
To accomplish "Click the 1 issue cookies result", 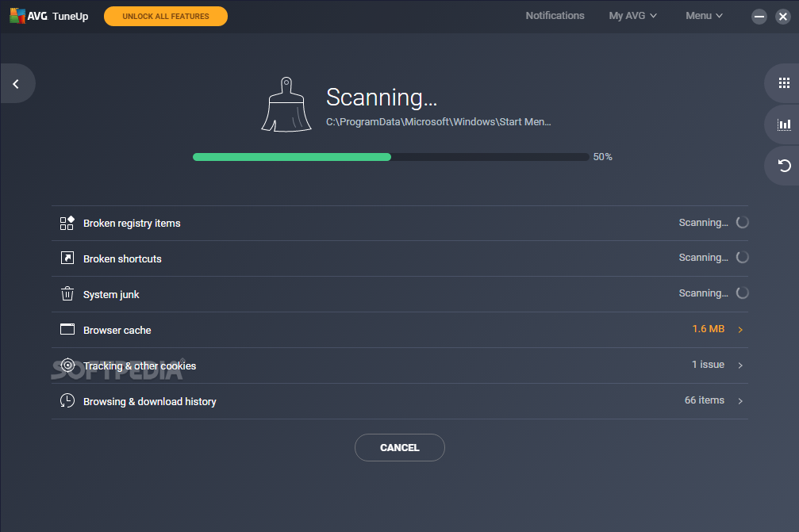I will pos(709,365).
